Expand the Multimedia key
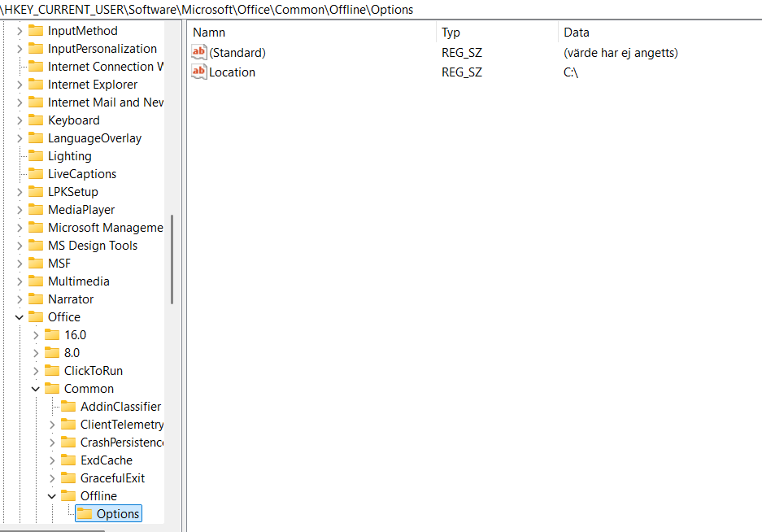Screen dimensions: 762x532 (x=20, y=281)
